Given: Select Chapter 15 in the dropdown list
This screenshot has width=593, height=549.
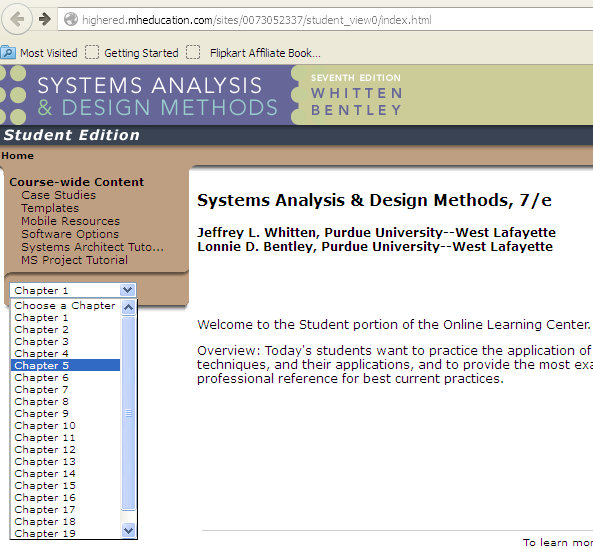Looking at the screenshot, I should pyautogui.click(x=65, y=485).
